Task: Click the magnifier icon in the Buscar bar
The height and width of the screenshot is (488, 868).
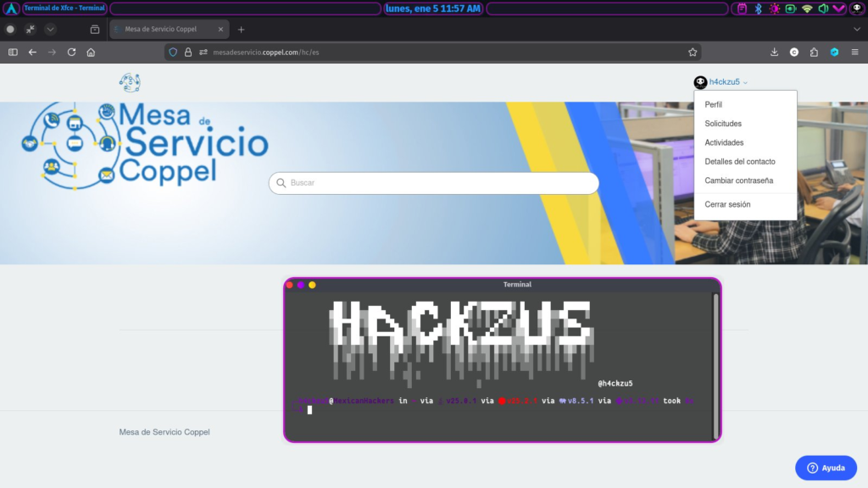Action: [281, 183]
